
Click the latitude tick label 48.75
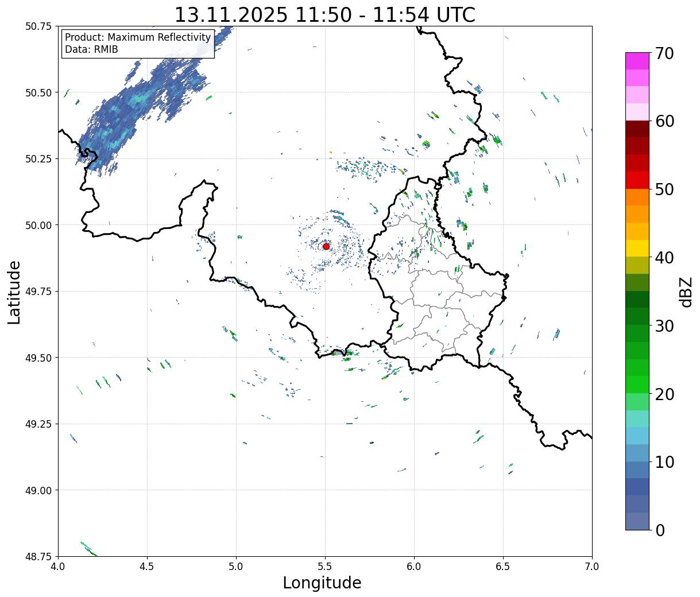(x=38, y=556)
